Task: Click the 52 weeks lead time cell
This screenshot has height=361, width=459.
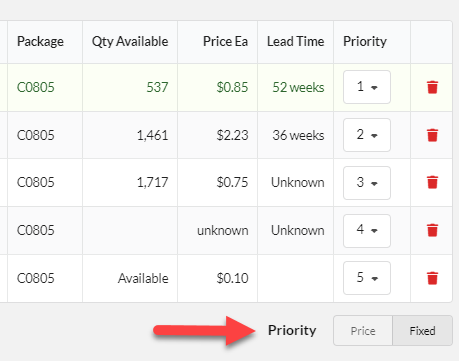Action: pos(298,87)
